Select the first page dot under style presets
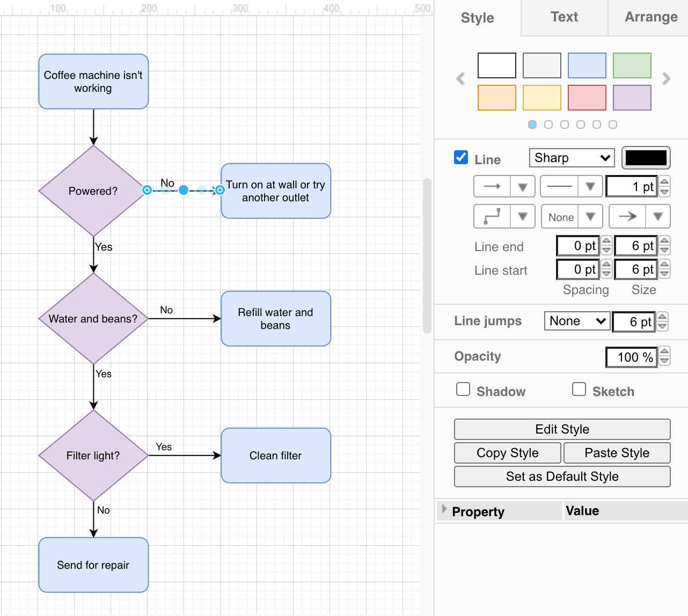Screen dimensions: 688x616 coord(532,124)
